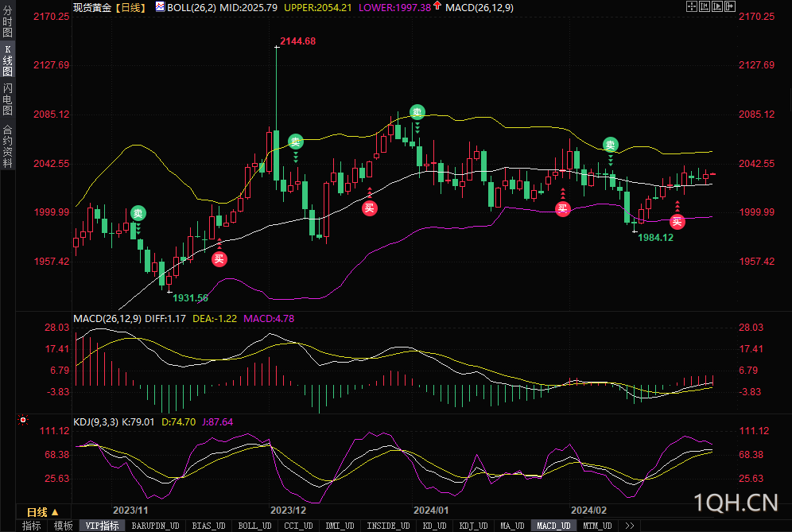The height and width of the screenshot is (532, 792).
Task: Click the LOWER:1997.38 value
Action: click(394, 8)
